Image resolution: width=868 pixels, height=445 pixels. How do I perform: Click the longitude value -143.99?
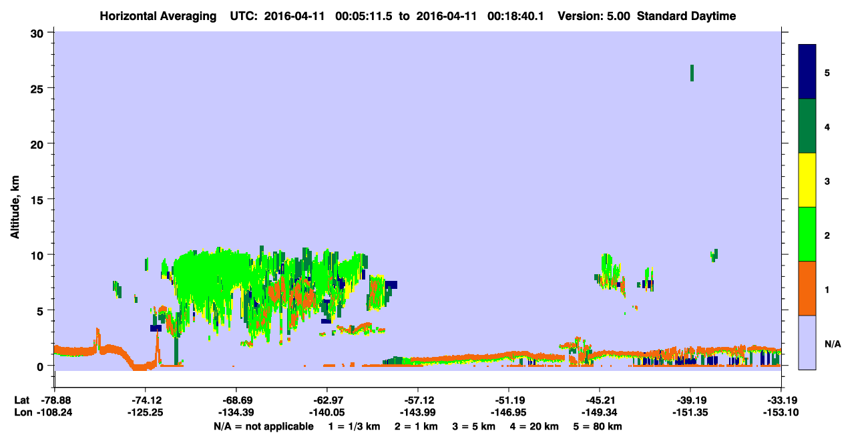[x=417, y=412]
